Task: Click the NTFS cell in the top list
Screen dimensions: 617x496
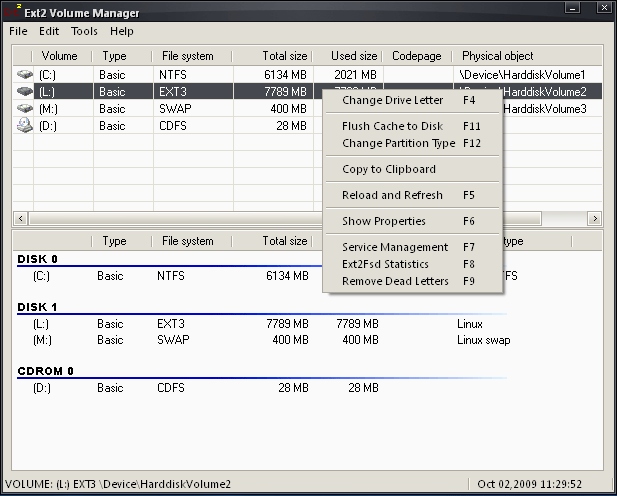Action: 173,74
